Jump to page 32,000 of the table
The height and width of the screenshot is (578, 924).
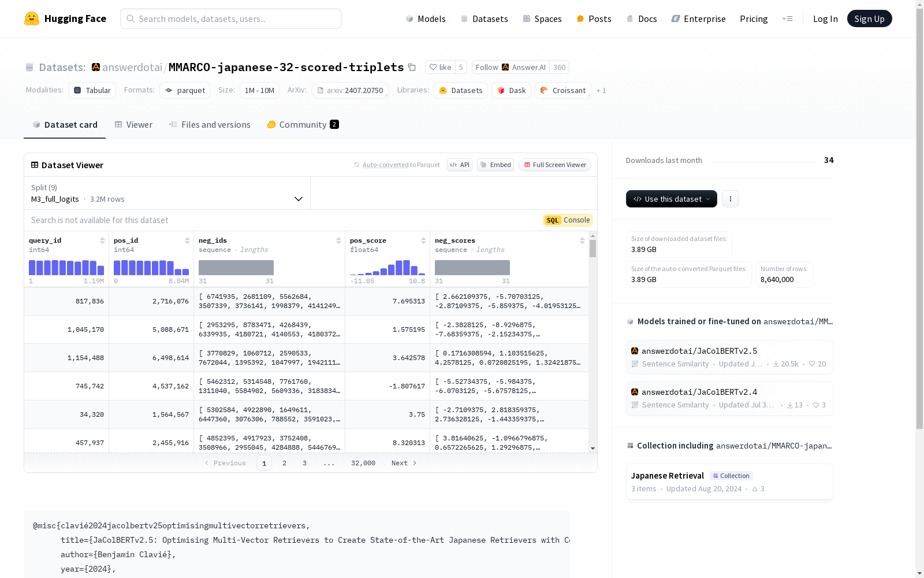(x=363, y=463)
